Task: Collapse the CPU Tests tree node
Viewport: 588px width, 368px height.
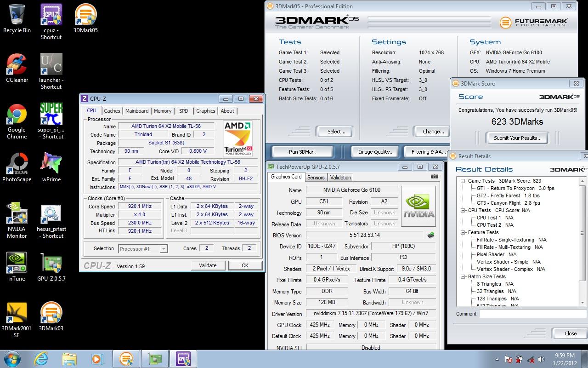Action: pos(463,210)
